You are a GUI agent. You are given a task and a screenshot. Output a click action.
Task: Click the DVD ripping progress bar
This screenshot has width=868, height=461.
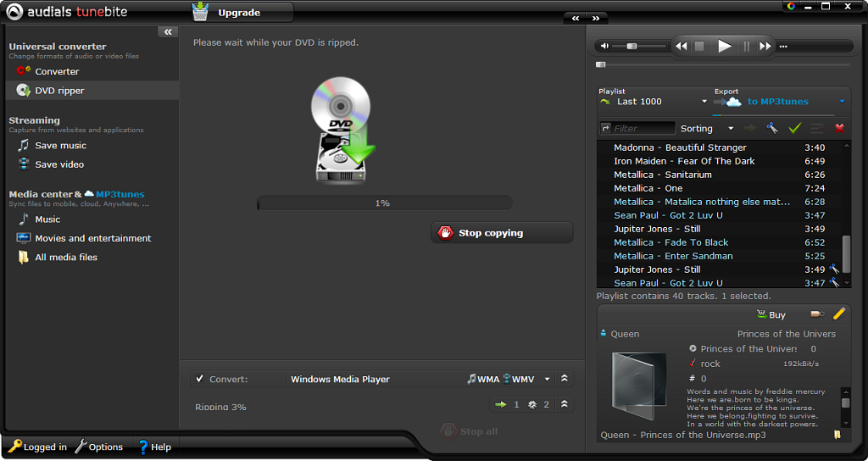tap(385, 203)
